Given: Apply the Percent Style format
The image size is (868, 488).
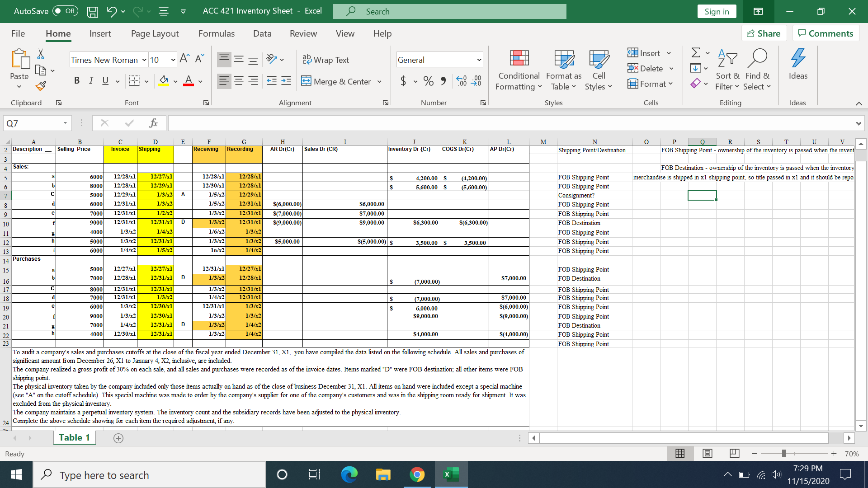Looking at the screenshot, I should (428, 81).
